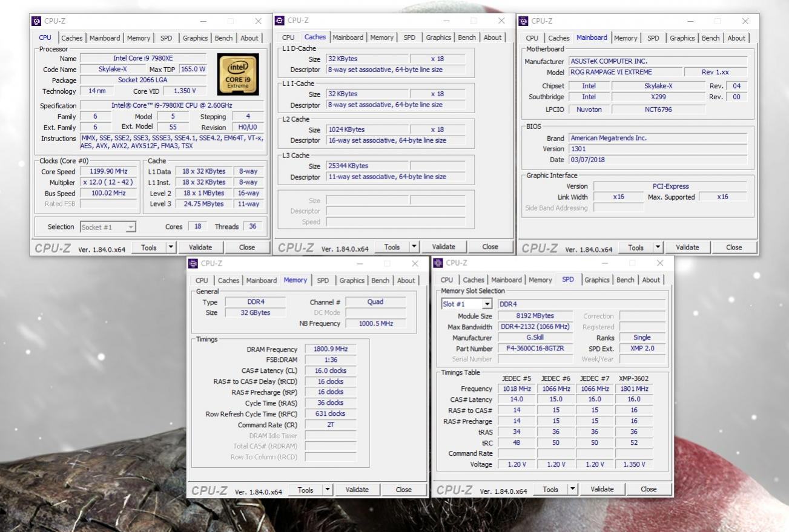Click the SPD Ext. value XMP 2.0
The height and width of the screenshot is (532, 789).
pos(641,349)
